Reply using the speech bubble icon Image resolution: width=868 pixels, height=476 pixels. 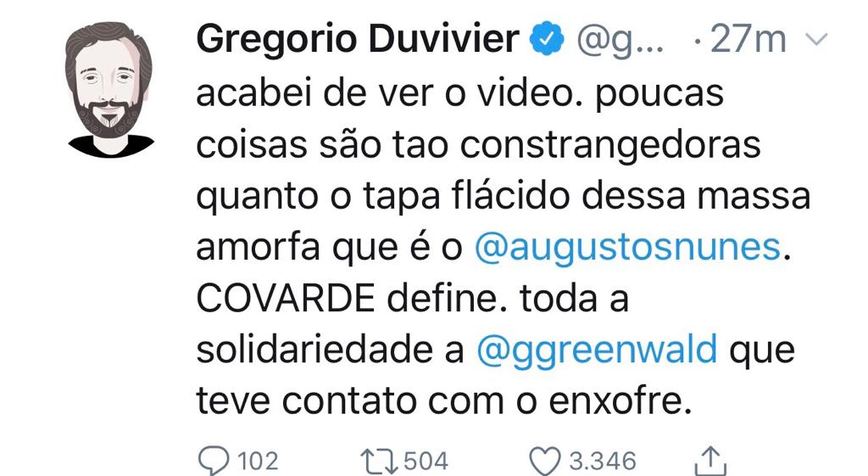click(214, 461)
